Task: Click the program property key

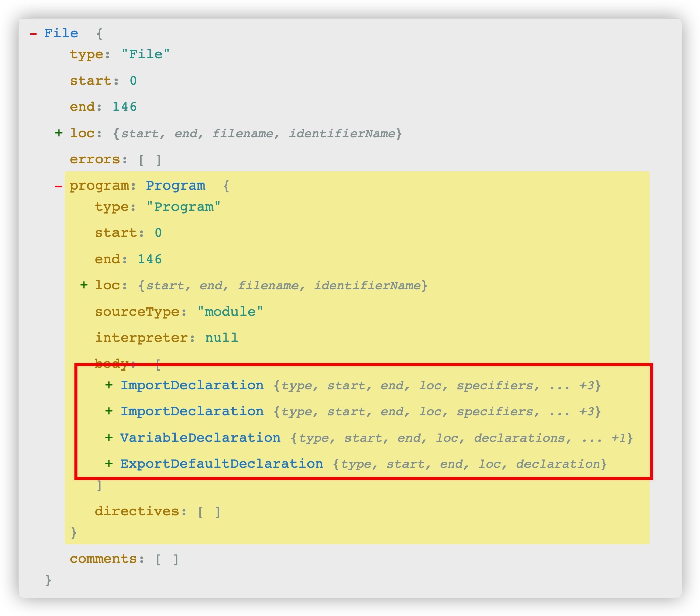Action: 99,186
